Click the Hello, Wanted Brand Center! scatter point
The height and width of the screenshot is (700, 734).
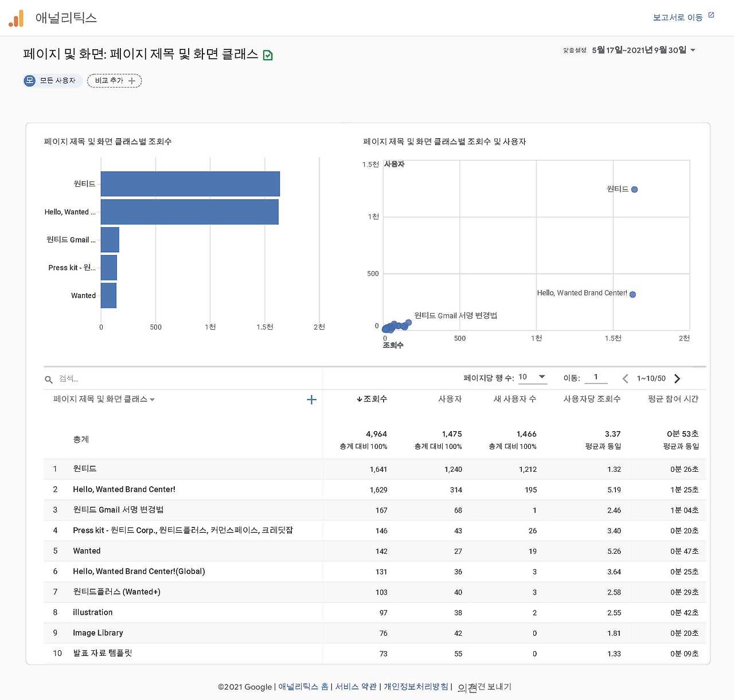(633, 295)
